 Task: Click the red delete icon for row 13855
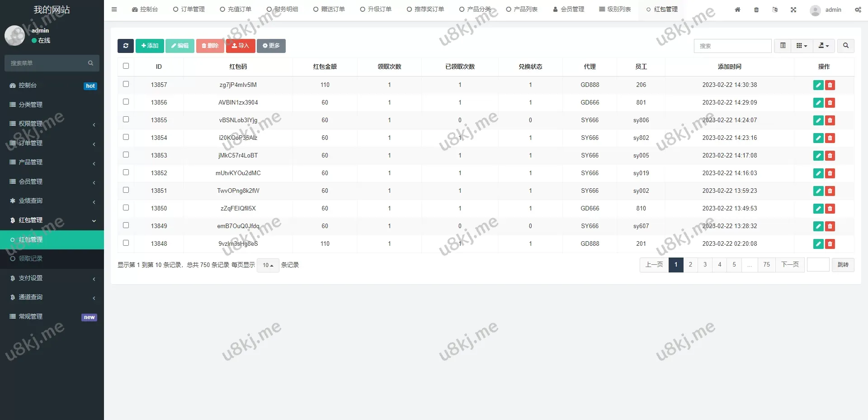(830, 120)
